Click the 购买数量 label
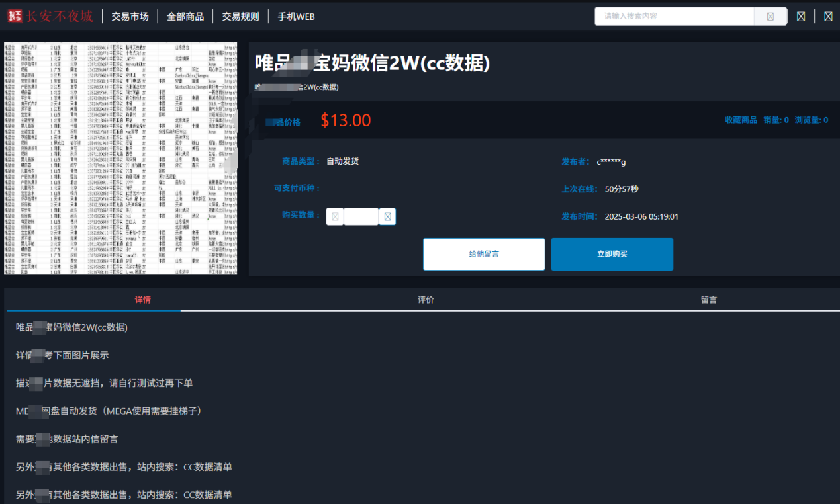Viewport: 840px width, 504px height. [301, 215]
